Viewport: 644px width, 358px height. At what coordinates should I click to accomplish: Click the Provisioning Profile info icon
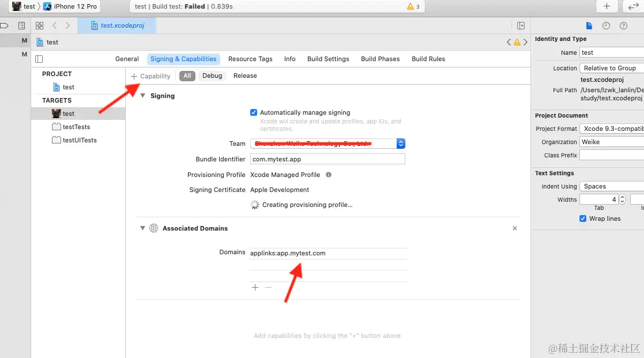click(329, 175)
